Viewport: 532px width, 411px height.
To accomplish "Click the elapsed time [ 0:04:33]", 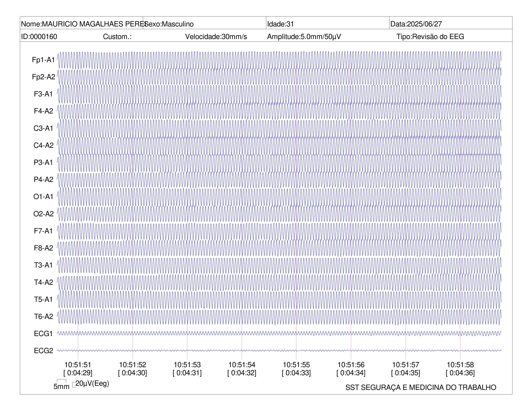I will point(296,373).
